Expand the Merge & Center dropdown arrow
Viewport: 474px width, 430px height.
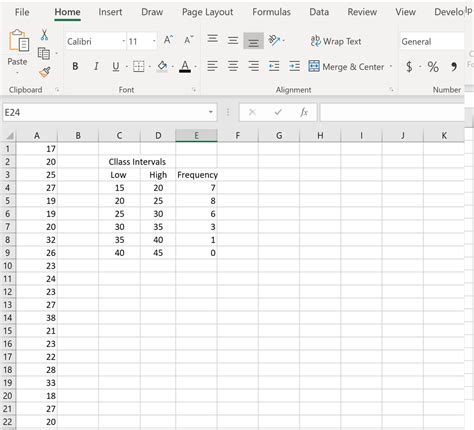pos(391,67)
